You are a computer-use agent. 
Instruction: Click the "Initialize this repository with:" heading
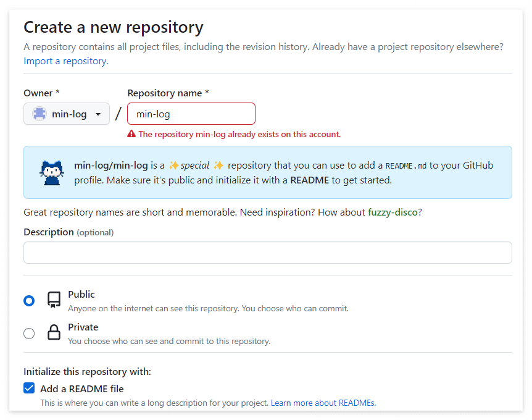pos(87,372)
